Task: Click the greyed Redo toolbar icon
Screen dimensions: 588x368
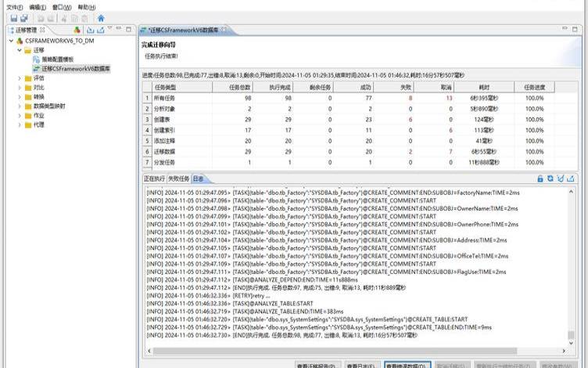Action: coord(51,18)
